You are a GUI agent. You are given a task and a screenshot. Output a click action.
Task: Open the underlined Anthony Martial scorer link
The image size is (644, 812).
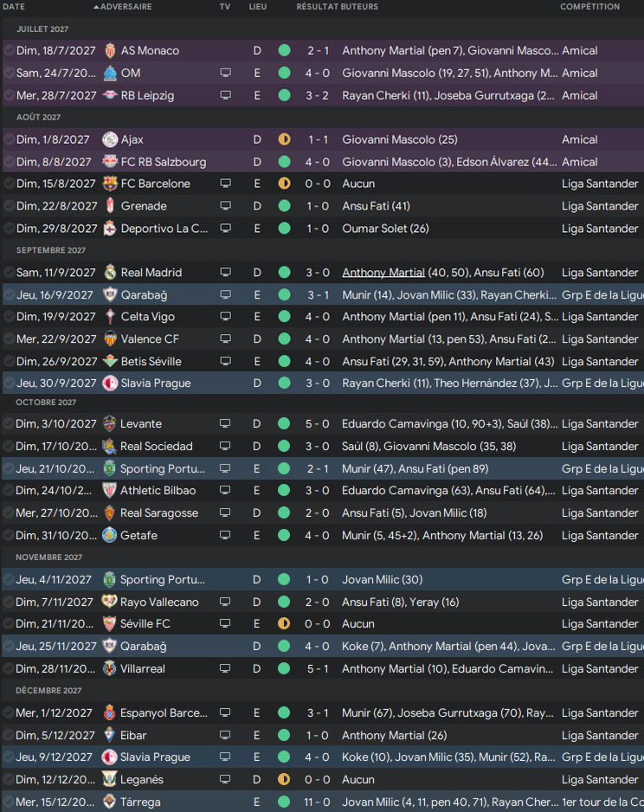tap(383, 273)
